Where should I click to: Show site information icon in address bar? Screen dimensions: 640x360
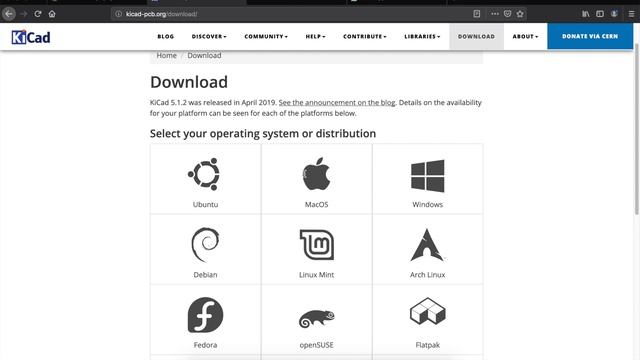[118, 14]
